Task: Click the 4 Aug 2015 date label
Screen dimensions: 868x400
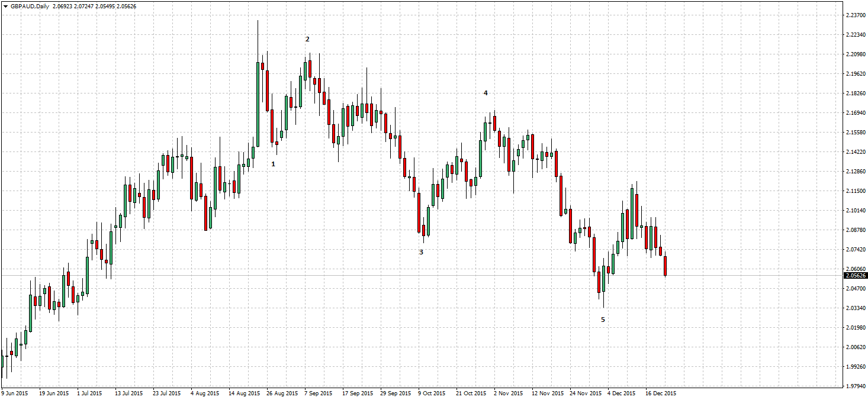Action: (x=205, y=393)
